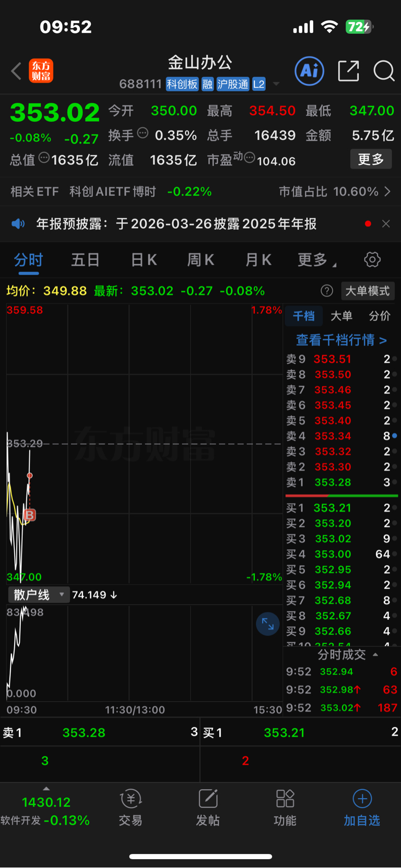Tap the 科创板 tag
The width and height of the screenshot is (401, 868).
(x=182, y=84)
